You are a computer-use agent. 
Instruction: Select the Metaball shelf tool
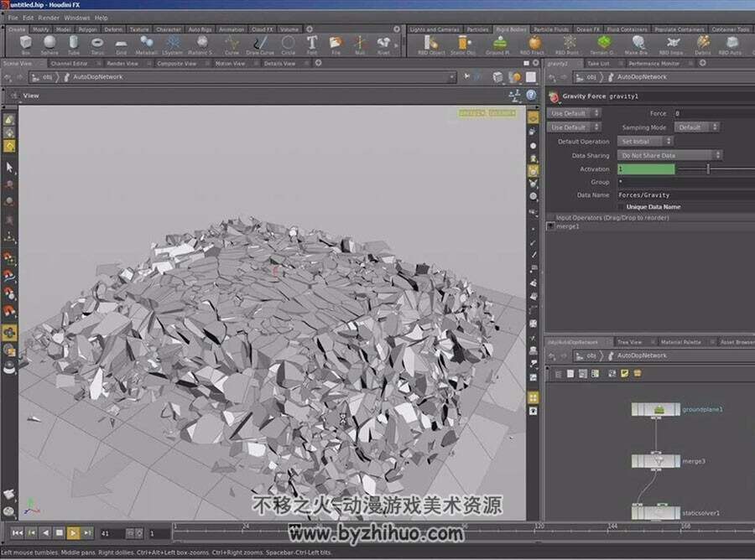click(146, 45)
